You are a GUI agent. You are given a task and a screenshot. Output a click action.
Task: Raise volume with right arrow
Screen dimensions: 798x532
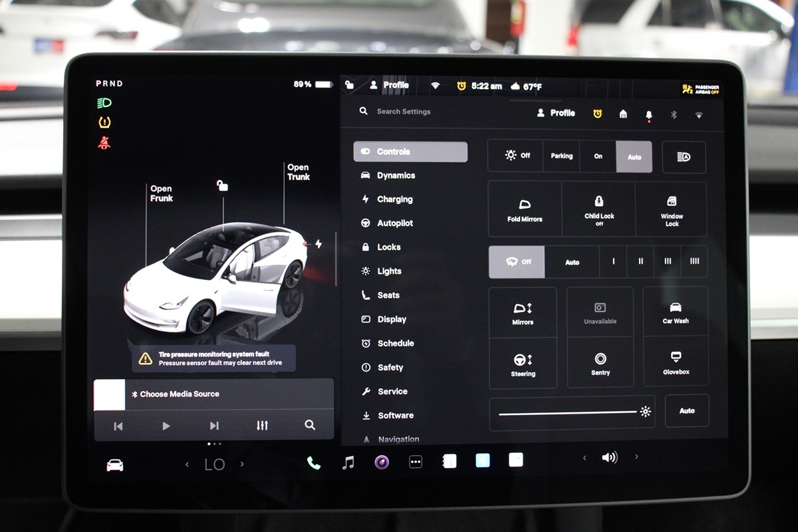pos(636,457)
